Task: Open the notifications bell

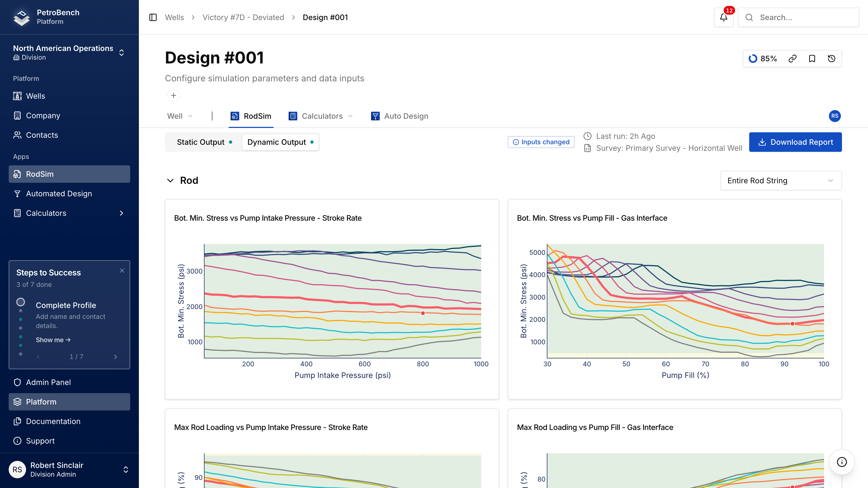Action: pyautogui.click(x=723, y=17)
